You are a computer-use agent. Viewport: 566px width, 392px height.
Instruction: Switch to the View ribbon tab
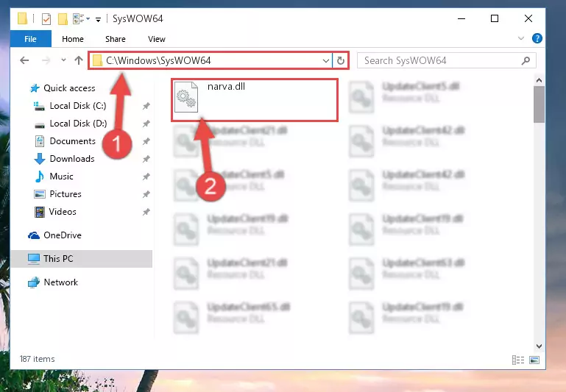157,39
